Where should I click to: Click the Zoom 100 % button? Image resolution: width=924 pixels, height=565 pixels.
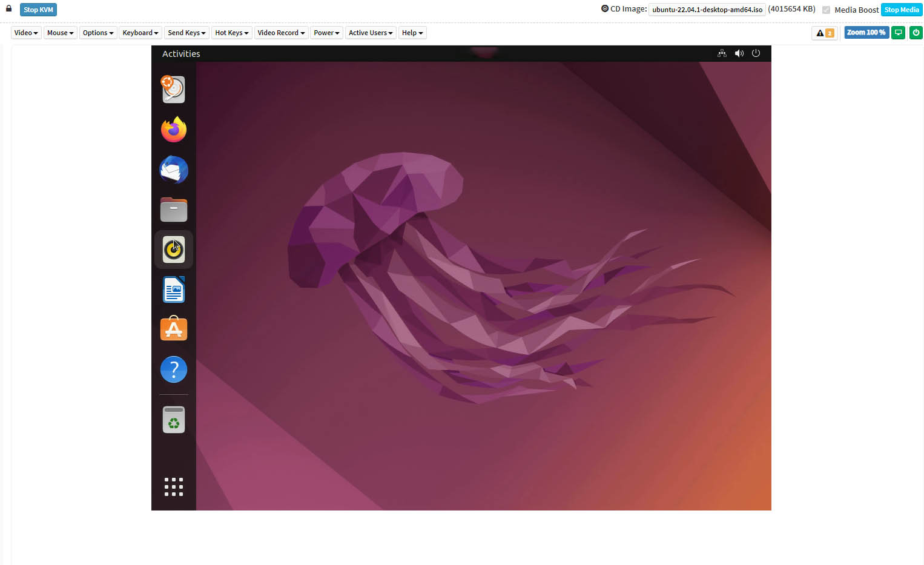click(x=866, y=33)
